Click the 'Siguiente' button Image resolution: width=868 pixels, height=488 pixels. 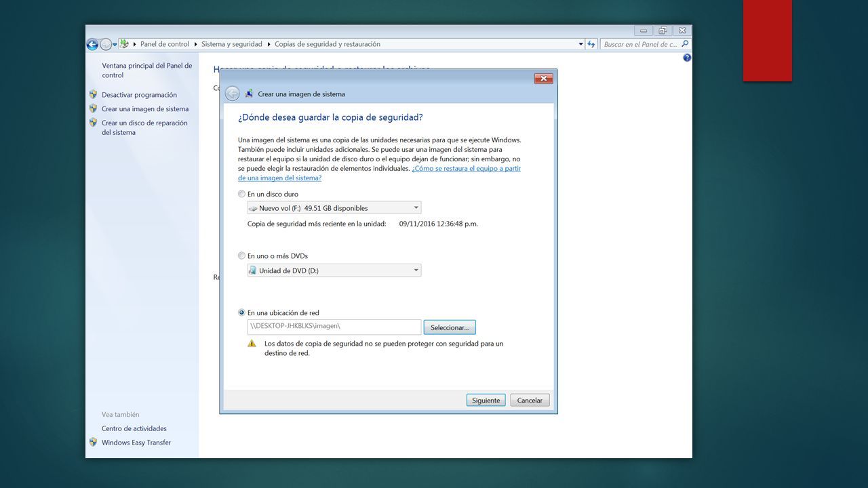click(x=486, y=401)
